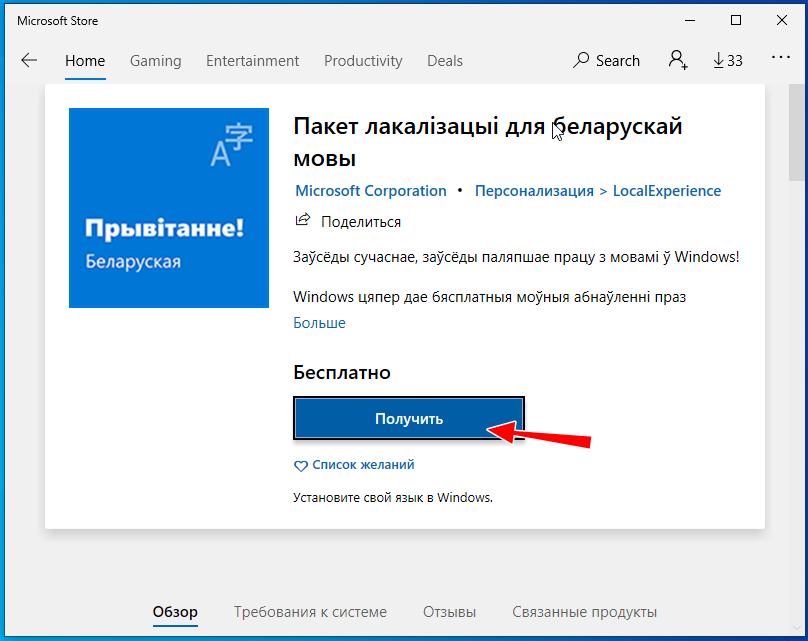Click the title Пакет лакалізацыі для беларускай мовы

[x=487, y=142]
